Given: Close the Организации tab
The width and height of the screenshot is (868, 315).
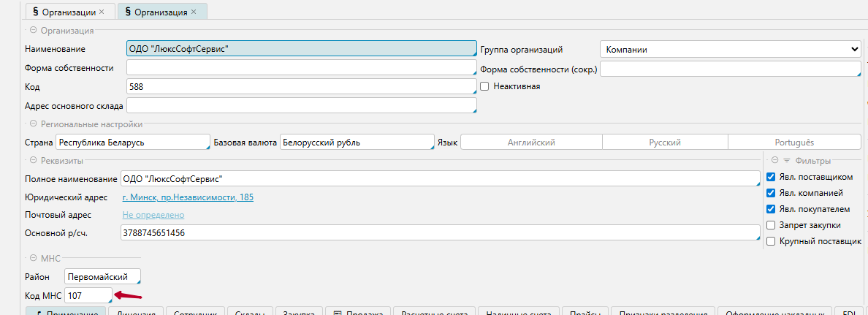Looking at the screenshot, I should pos(102,12).
